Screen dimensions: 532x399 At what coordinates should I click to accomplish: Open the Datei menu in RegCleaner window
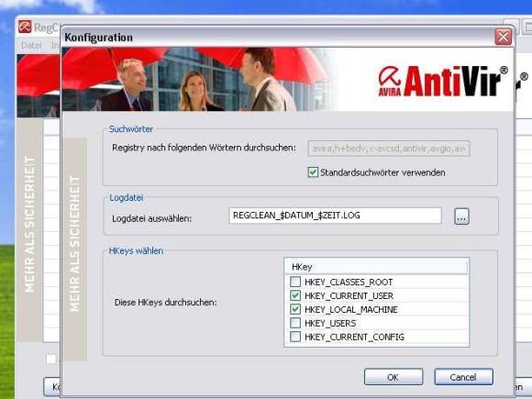(31, 45)
